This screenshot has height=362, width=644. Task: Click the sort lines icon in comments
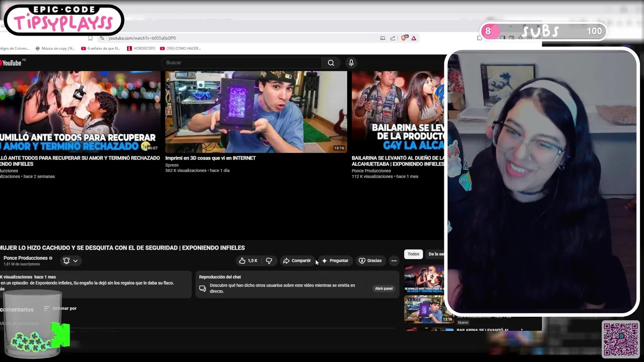tap(46, 309)
